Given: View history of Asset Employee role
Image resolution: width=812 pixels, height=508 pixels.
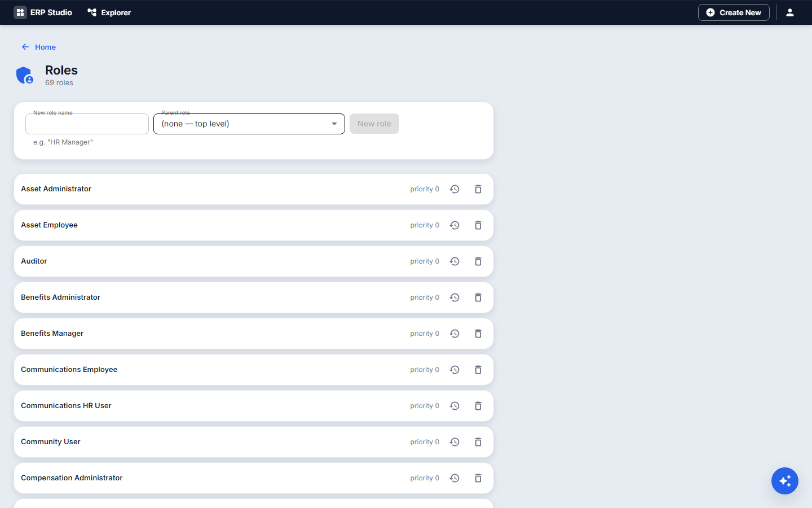Looking at the screenshot, I should (x=454, y=225).
